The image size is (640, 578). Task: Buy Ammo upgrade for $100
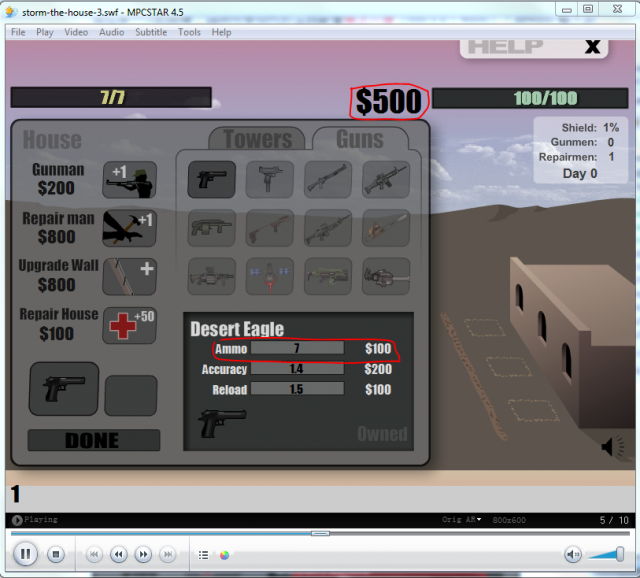[x=378, y=349]
